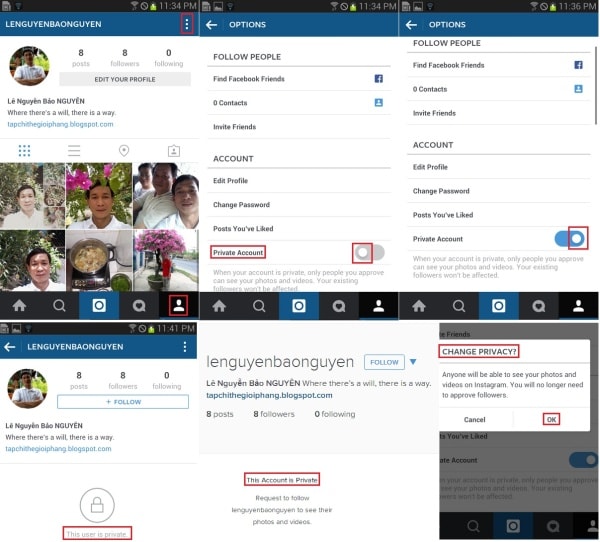Viewport: 600px width, 542px height.
Task: Click EDIT YOUR PROFILE button
Action: click(x=125, y=79)
